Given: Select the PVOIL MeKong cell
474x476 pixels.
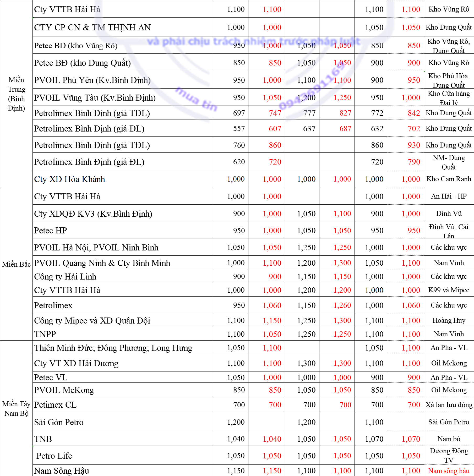Looking at the screenshot, I should pyautogui.click(x=123, y=390).
